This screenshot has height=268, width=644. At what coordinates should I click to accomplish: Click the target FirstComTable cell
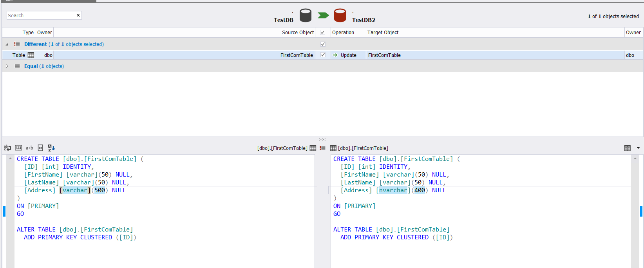pyautogui.click(x=384, y=55)
